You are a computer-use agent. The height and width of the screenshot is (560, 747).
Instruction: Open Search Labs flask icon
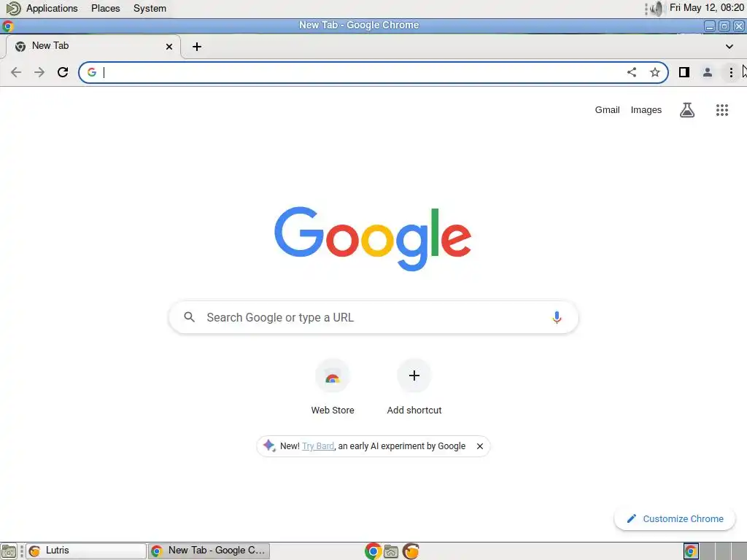click(x=687, y=110)
